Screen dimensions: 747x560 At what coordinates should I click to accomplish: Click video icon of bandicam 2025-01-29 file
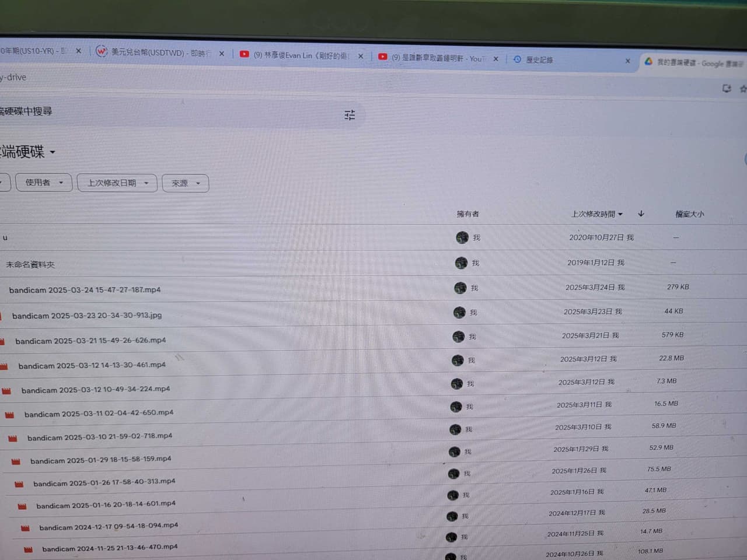(16, 461)
